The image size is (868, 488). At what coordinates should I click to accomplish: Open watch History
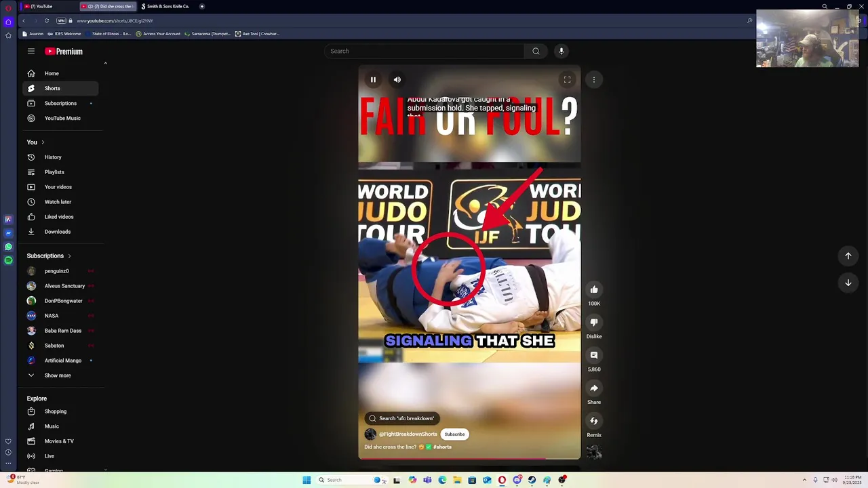60,157
